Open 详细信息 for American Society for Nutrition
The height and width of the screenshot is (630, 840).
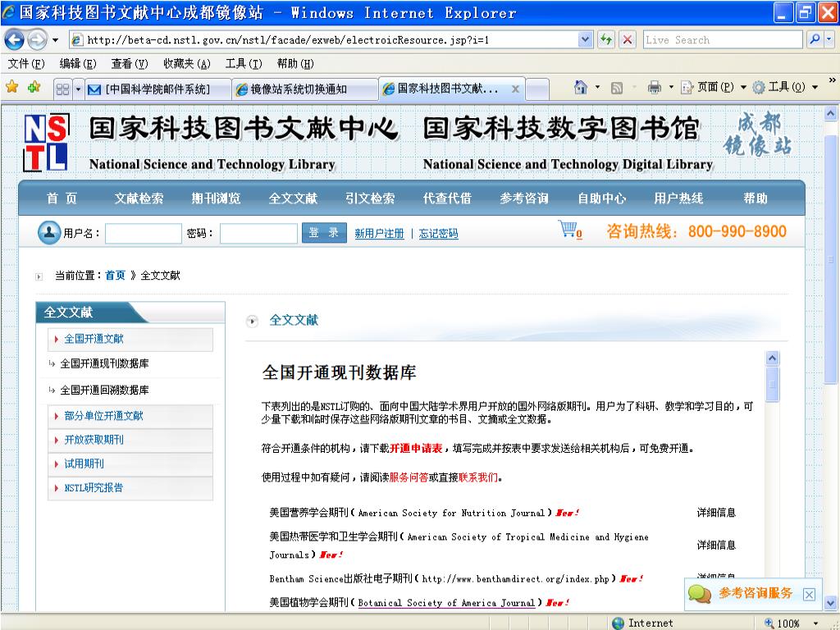click(716, 513)
